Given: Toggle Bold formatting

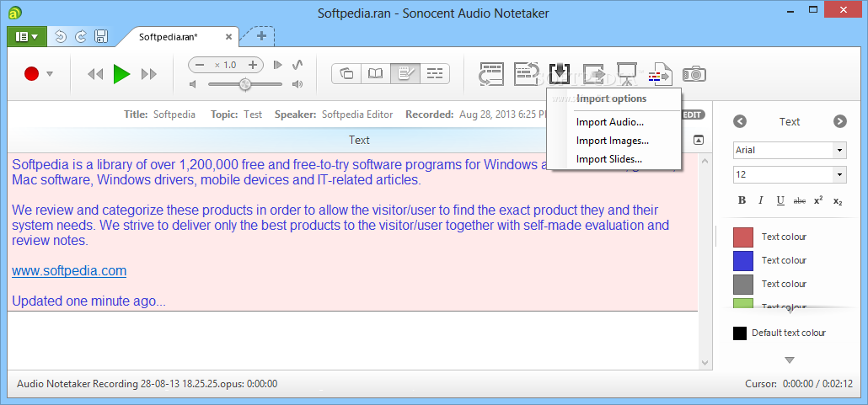Looking at the screenshot, I should [742, 200].
